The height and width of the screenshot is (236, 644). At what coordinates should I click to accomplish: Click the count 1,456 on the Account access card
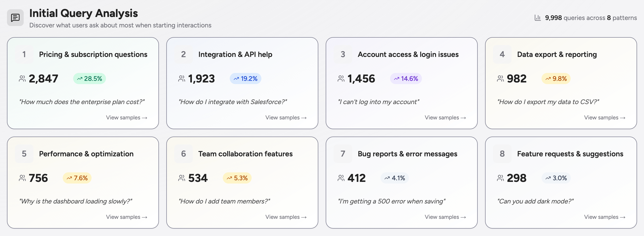coord(361,79)
